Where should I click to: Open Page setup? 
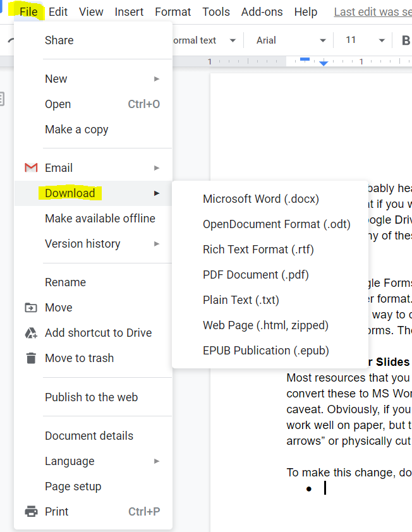[94, 487]
